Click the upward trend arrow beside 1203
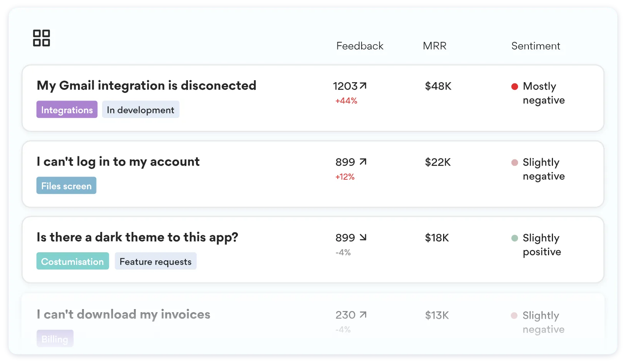This screenshot has width=626, height=364. point(362,85)
